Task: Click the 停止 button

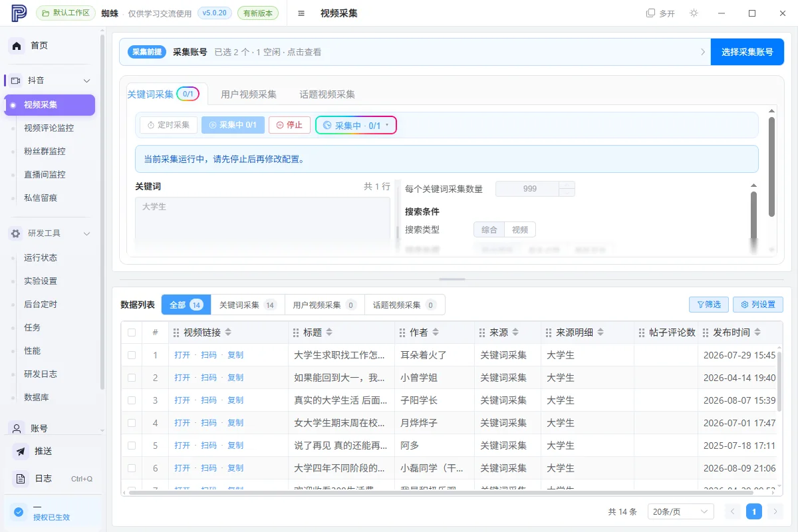Action: click(289, 125)
